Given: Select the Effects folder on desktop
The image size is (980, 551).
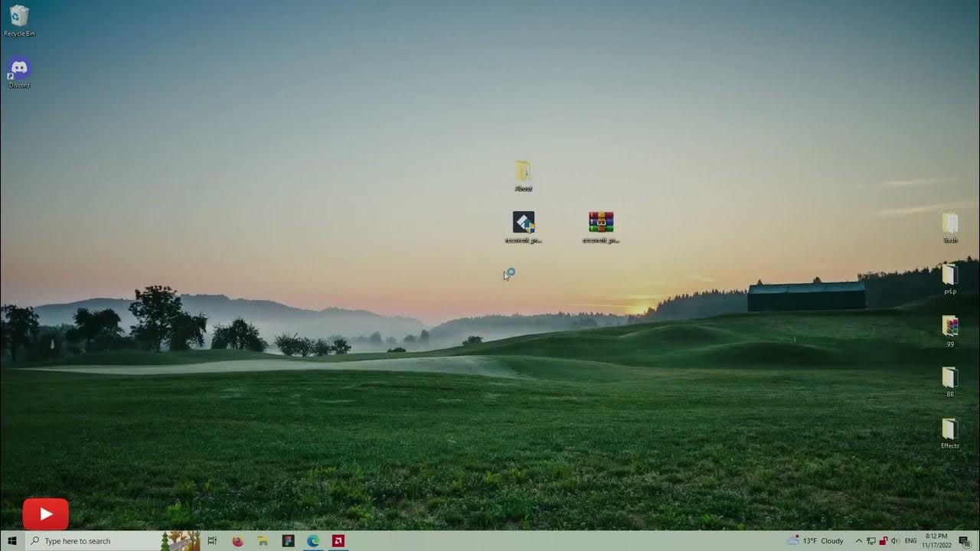Looking at the screenshot, I should tap(950, 433).
